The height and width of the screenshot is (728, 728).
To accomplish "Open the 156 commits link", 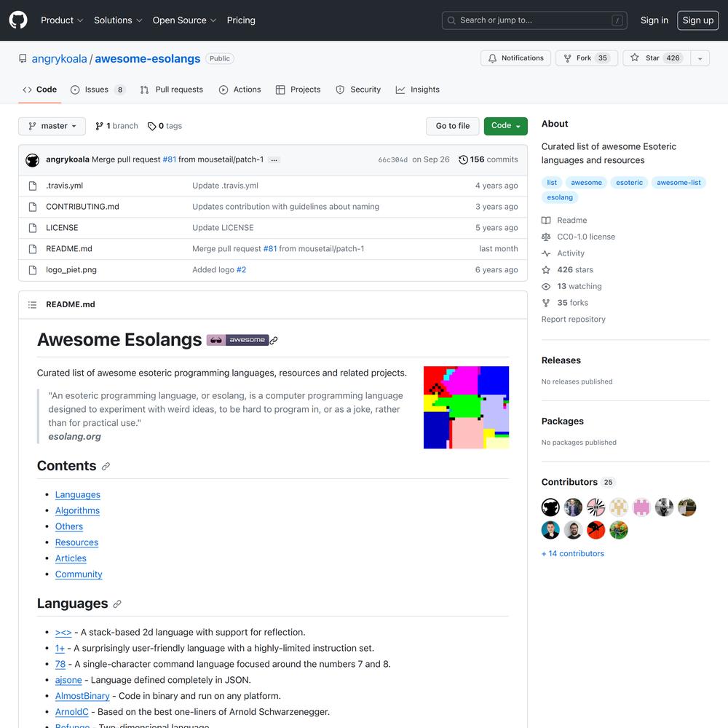I will coord(488,159).
